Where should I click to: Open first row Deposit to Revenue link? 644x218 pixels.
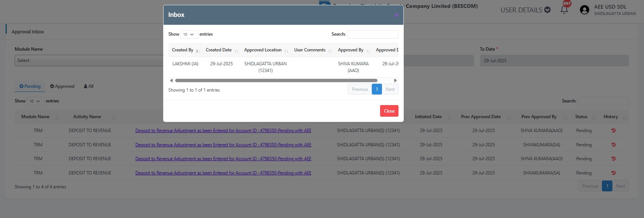pos(223,131)
